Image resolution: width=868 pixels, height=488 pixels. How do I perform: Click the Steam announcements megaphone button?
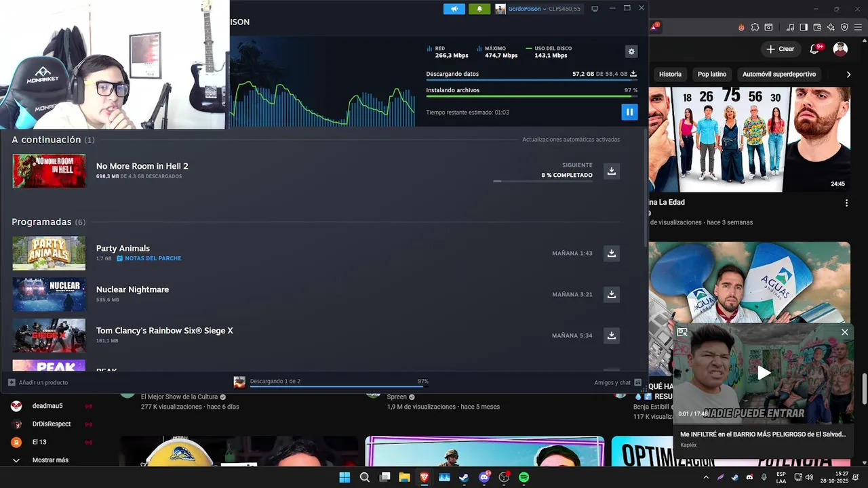coord(454,9)
